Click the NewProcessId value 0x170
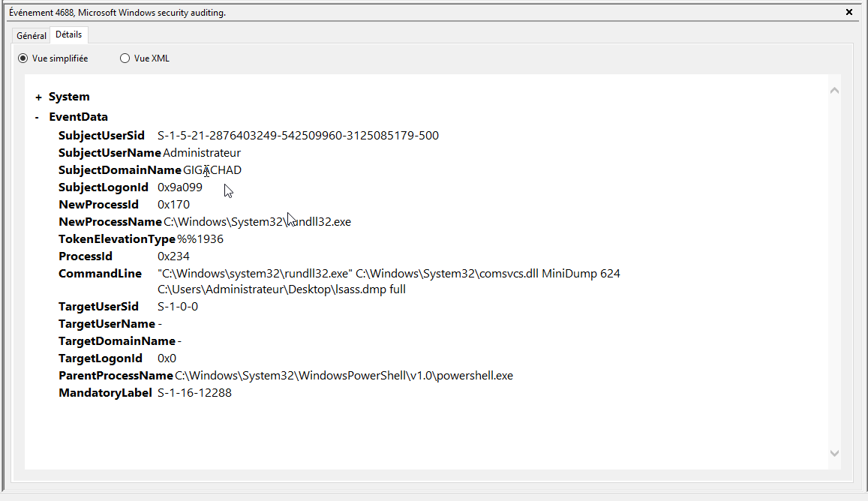 (x=173, y=204)
